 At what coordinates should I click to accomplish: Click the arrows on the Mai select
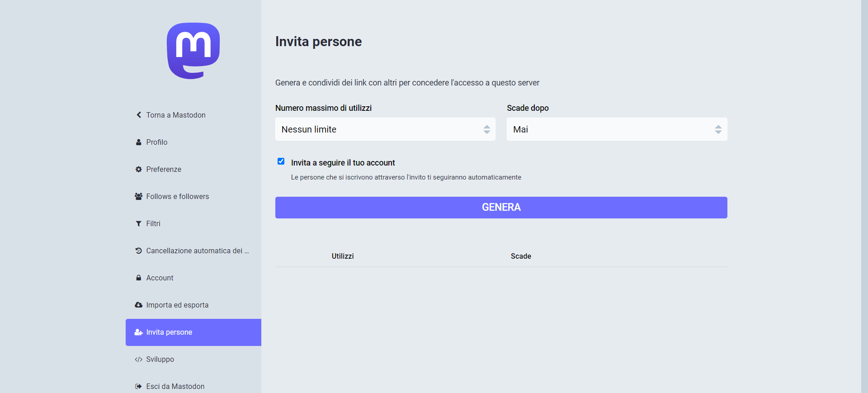718,129
